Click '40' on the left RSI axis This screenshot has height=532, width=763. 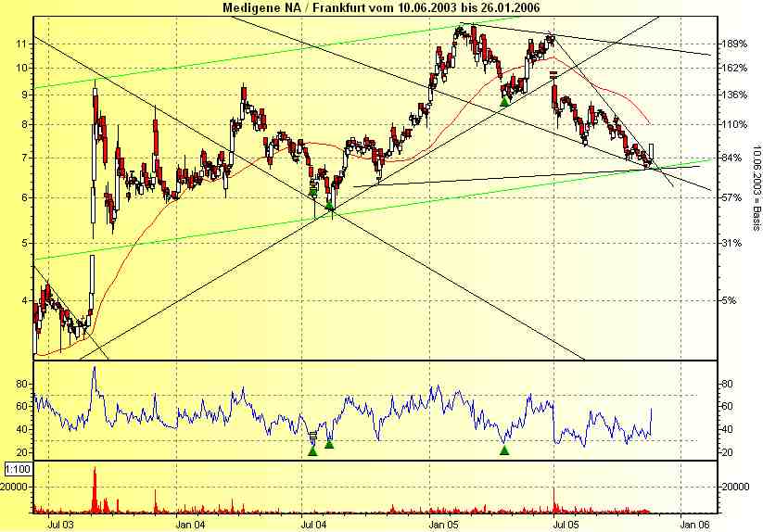[x=21, y=429]
